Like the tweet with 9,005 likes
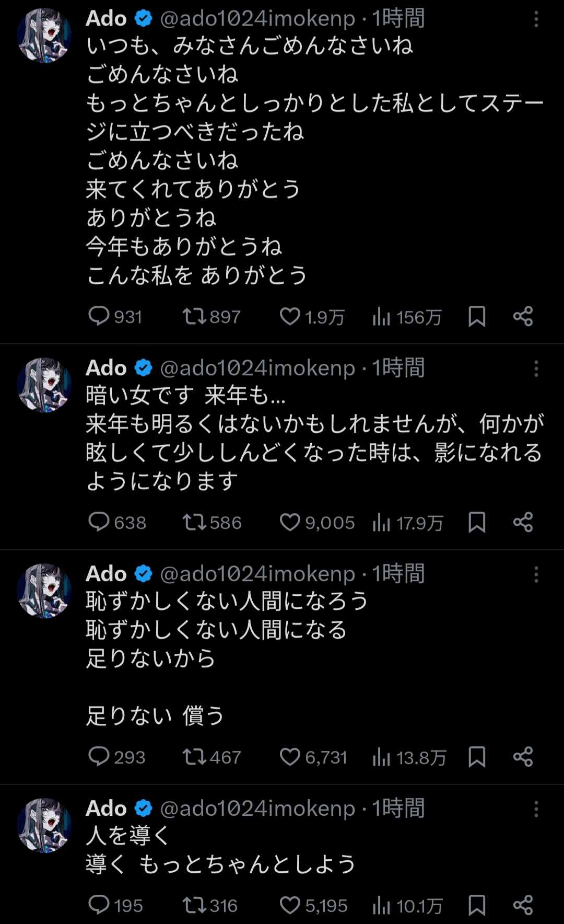The width and height of the screenshot is (564, 924). [290, 522]
